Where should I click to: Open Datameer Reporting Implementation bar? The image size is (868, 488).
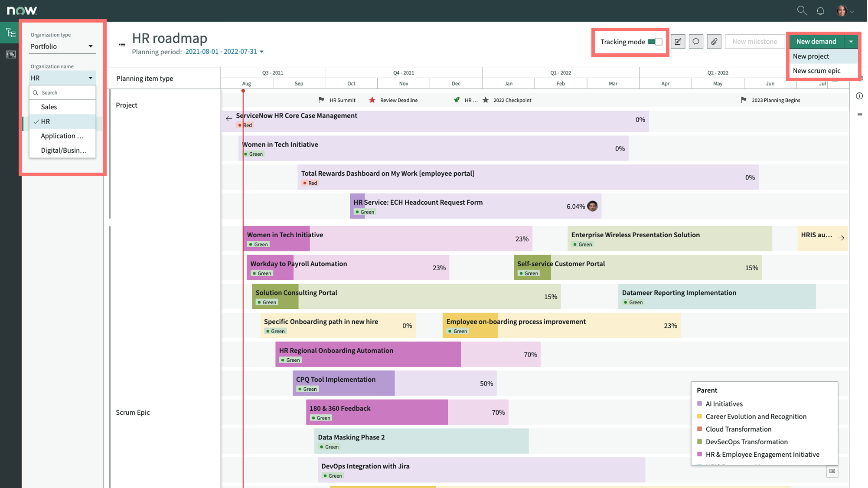coord(717,297)
